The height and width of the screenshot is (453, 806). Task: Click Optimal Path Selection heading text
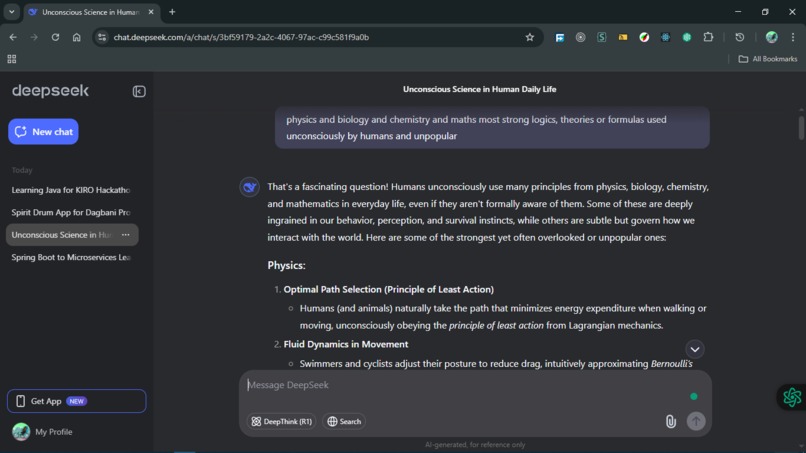click(389, 289)
